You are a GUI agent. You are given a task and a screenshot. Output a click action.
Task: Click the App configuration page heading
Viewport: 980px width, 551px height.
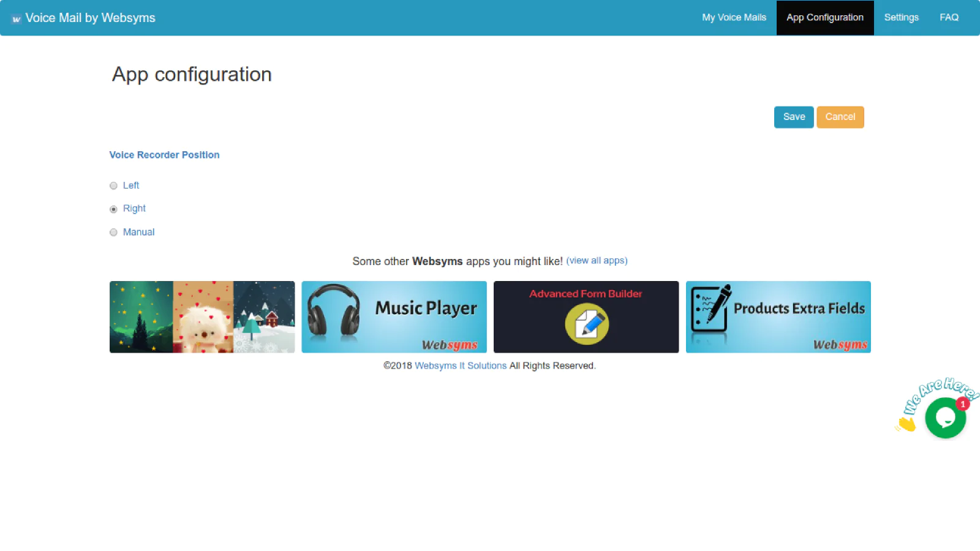point(192,74)
